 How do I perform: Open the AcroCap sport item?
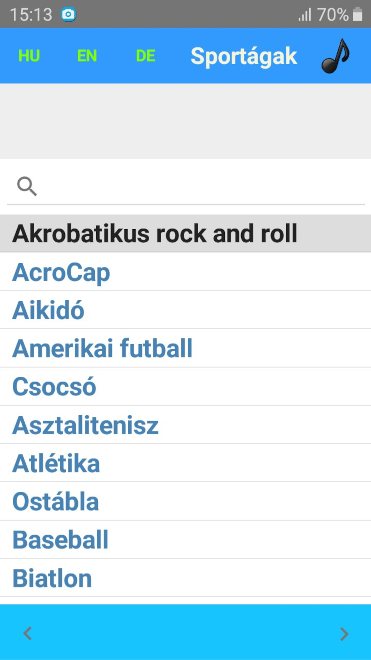185,272
